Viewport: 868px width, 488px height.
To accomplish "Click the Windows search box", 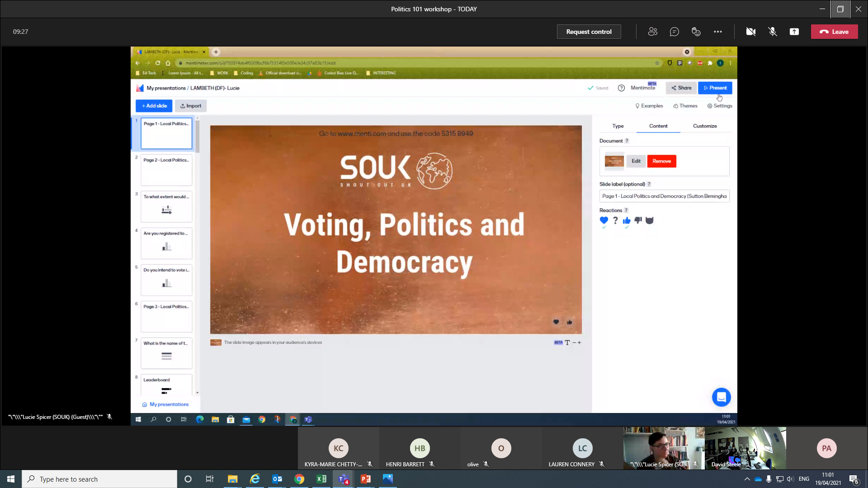I will pos(99,479).
